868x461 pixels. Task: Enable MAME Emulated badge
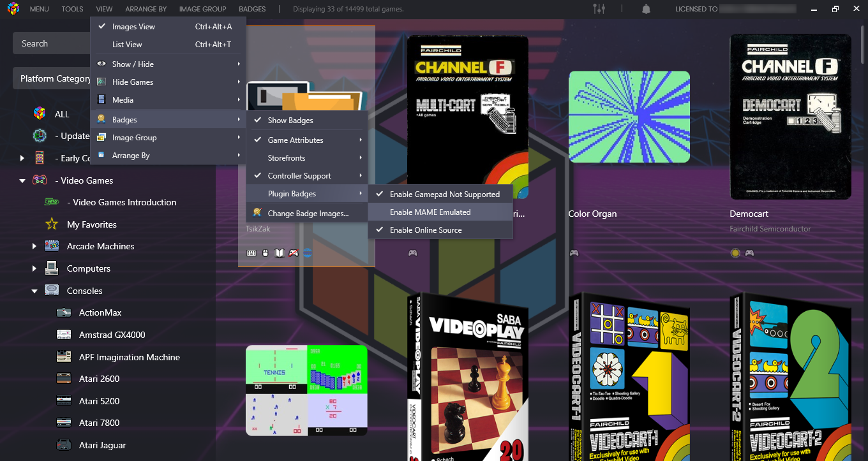click(x=440, y=212)
